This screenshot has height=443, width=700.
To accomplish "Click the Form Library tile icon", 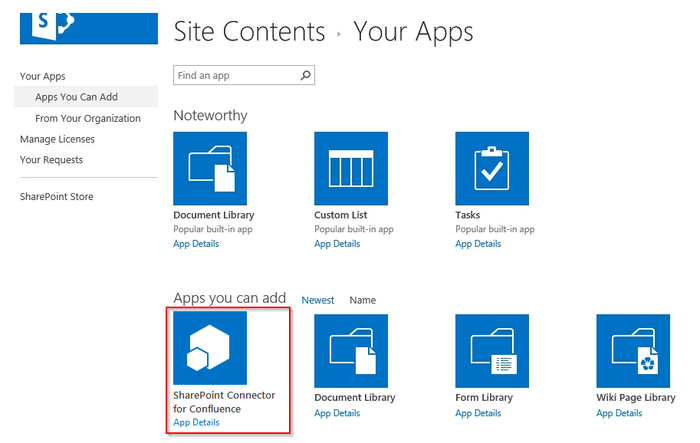I will click(x=492, y=349).
